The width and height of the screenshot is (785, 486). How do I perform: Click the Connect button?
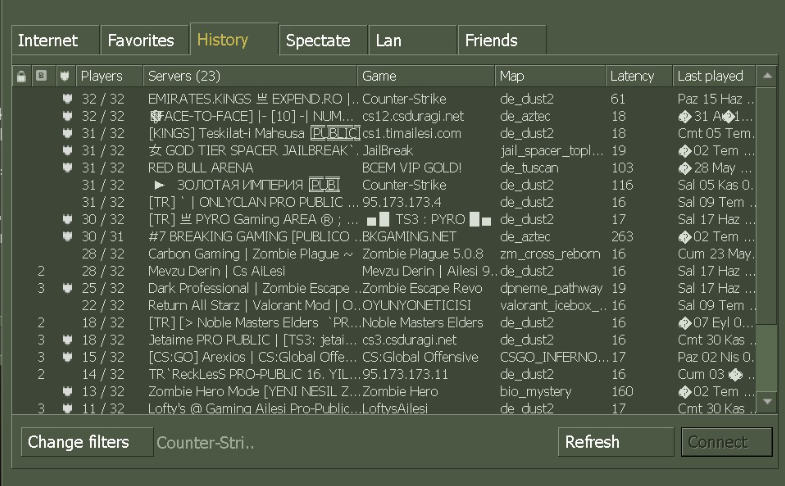726,442
